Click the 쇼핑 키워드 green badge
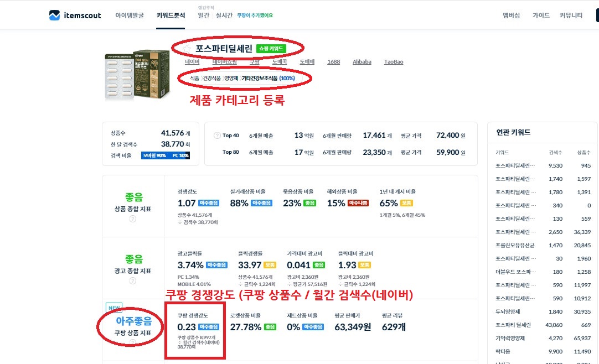Image resolution: width=599 pixels, height=364 pixels. [x=271, y=49]
